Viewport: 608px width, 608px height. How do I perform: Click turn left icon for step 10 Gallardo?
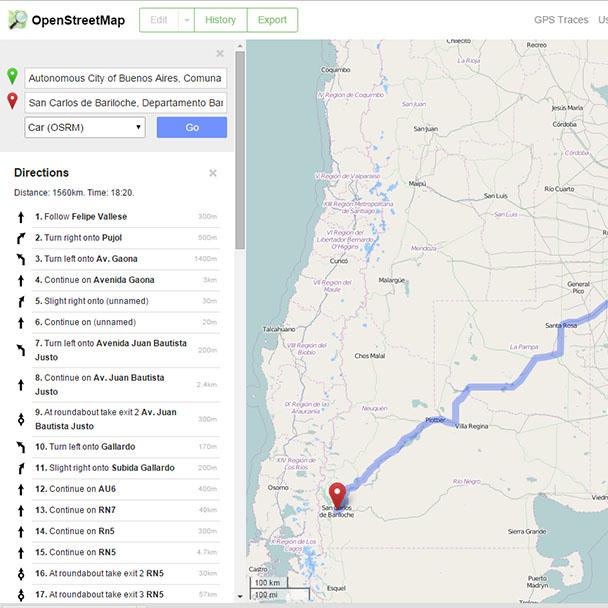point(21,447)
